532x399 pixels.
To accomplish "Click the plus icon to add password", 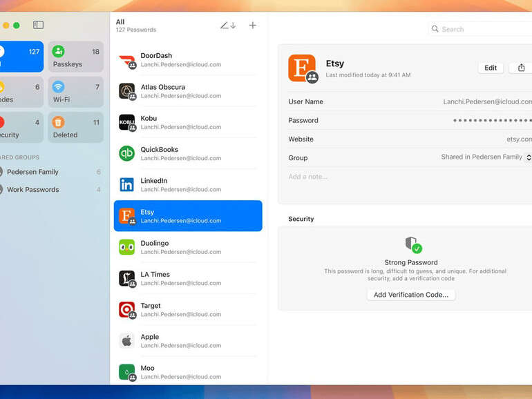I will pyautogui.click(x=252, y=26).
